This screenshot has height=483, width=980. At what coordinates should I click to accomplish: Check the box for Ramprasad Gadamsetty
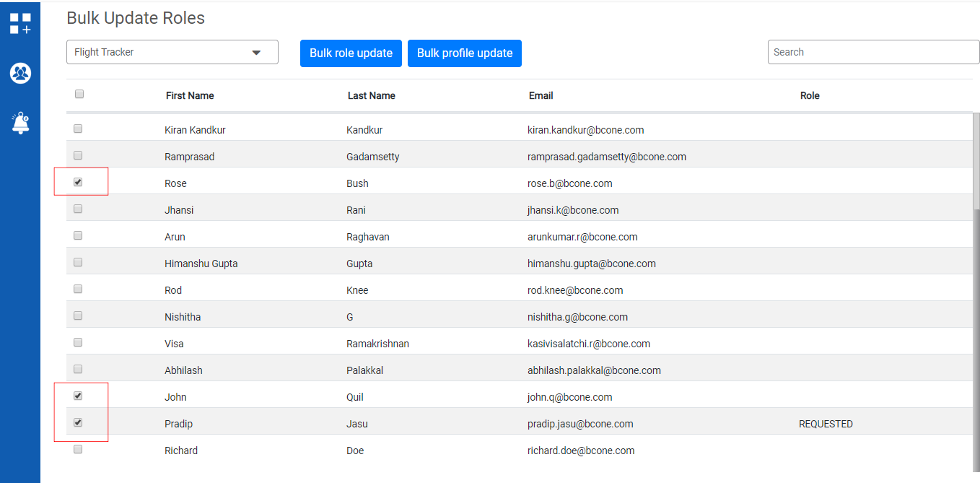78,155
